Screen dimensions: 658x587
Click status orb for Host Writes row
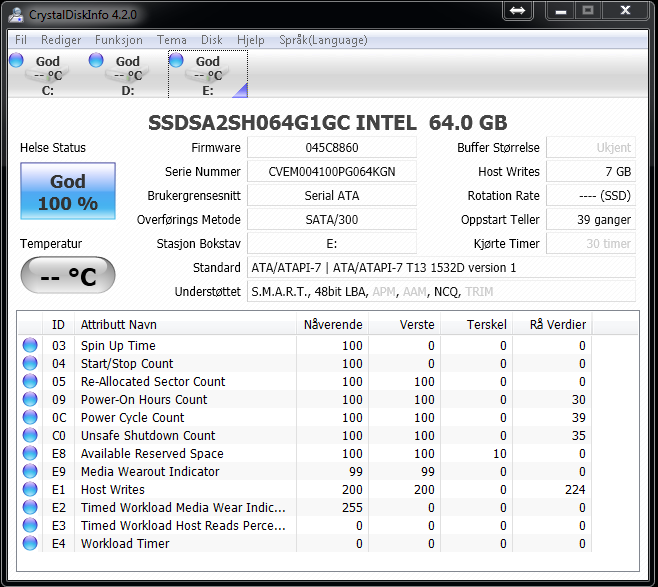tap(30, 490)
